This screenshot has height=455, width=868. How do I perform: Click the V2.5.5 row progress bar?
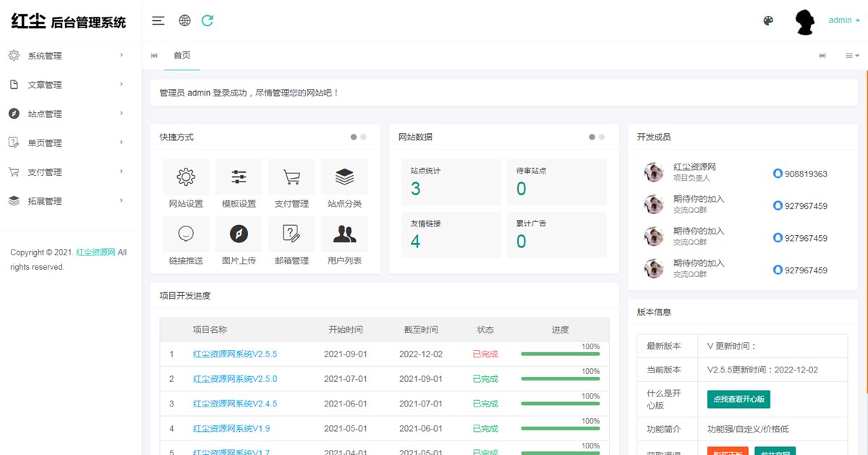(561, 354)
